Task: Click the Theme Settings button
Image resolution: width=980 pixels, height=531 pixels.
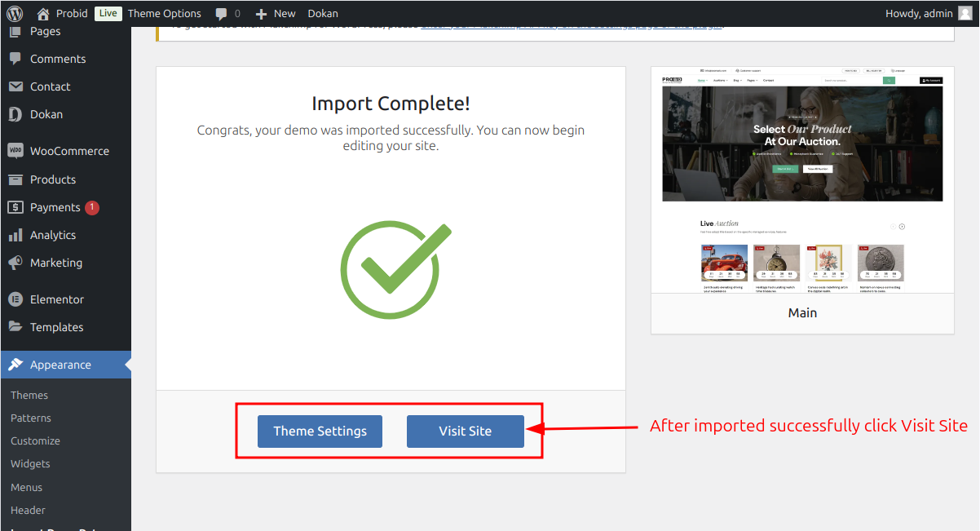Action: 320,431
